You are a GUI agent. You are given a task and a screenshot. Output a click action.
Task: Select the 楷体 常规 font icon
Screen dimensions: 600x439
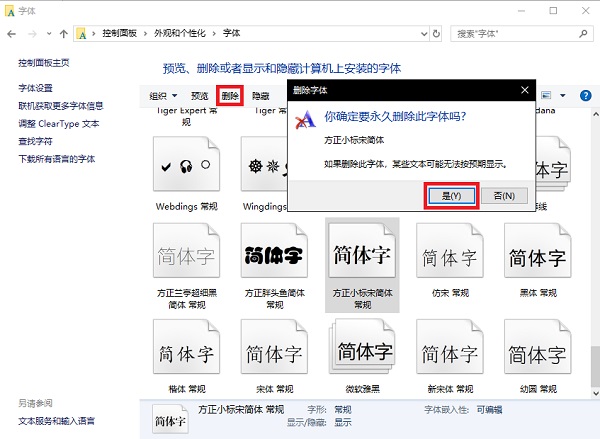click(x=185, y=350)
